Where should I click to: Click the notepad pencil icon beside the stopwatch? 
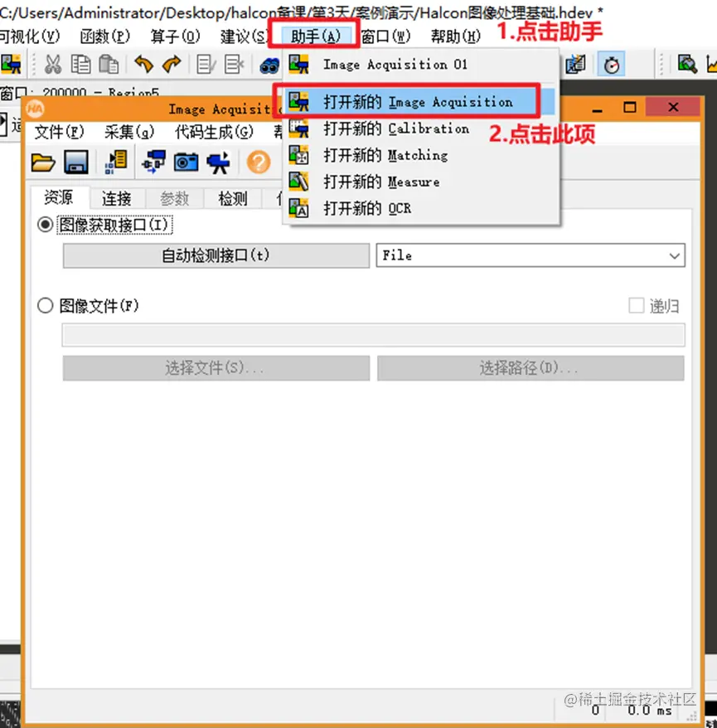(x=575, y=64)
